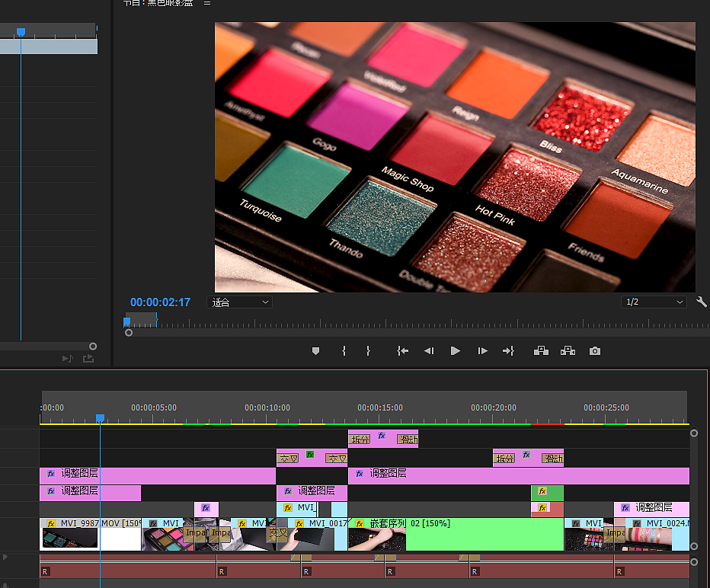Open the program monitor wrench settings
710x588 pixels.
702,302
